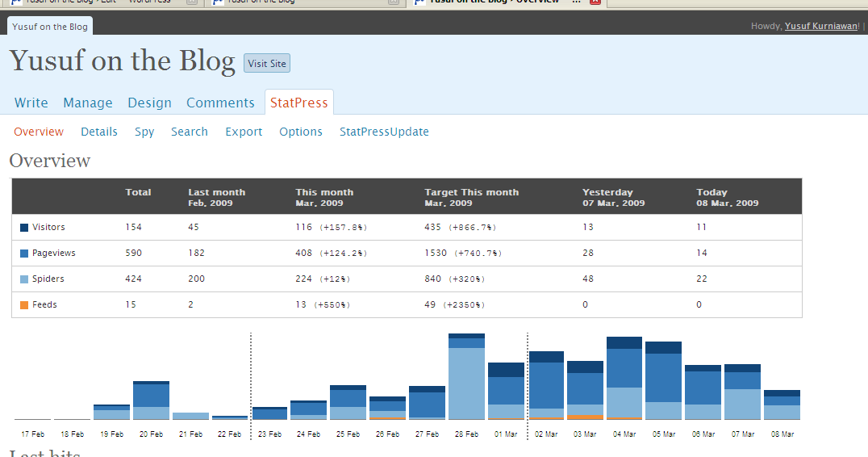The image size is (868, 457).
Task: Click the Spiders last month value 200
Action: click(x=197, y=279)
